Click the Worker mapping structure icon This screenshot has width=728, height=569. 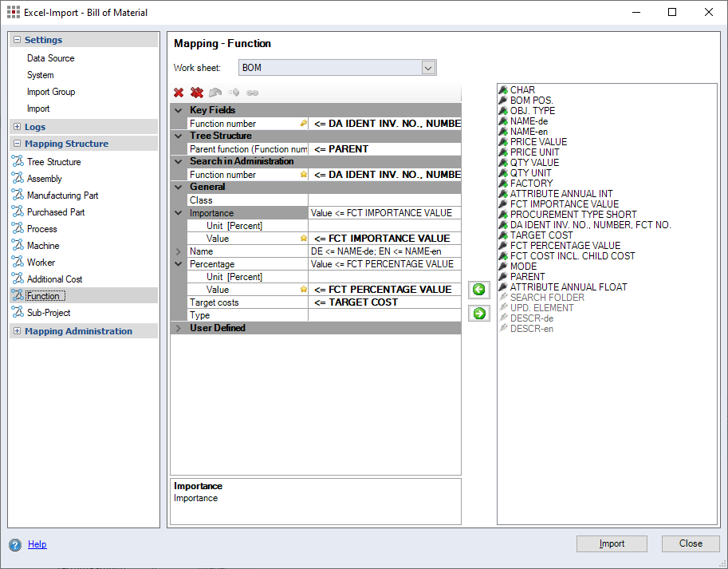tap(18, 263)
